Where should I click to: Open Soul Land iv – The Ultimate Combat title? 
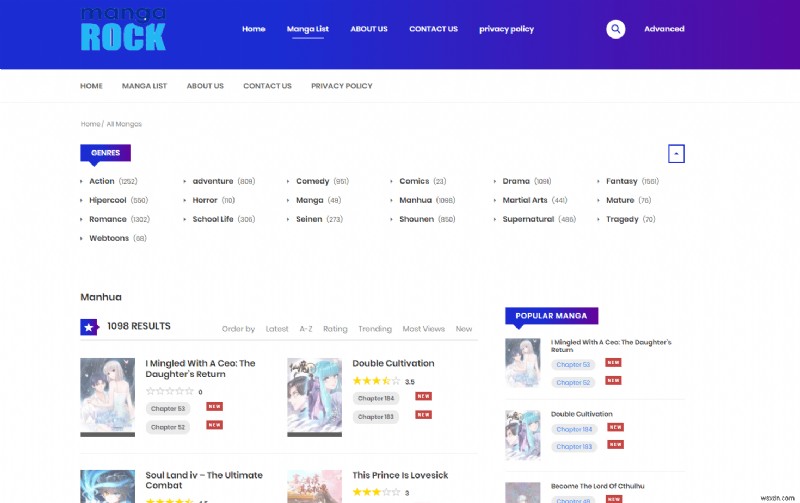pos(204,480)
